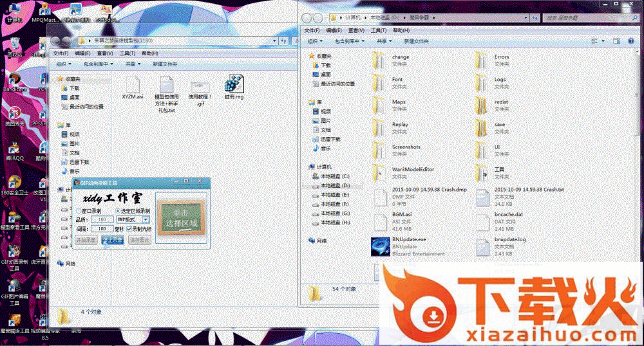Open address bar history dropdown in right window
The image size is (644, 346).
(526, 18)
